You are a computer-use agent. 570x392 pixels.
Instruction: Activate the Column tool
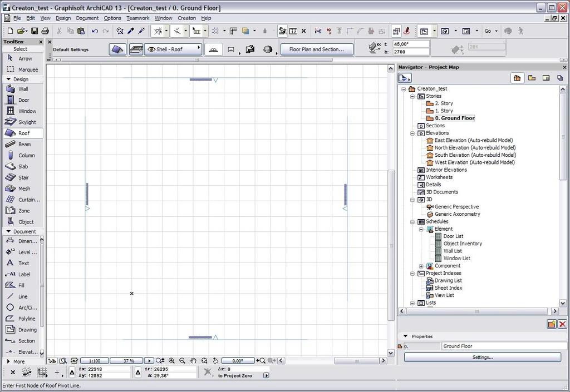click(x=22, y=155)
